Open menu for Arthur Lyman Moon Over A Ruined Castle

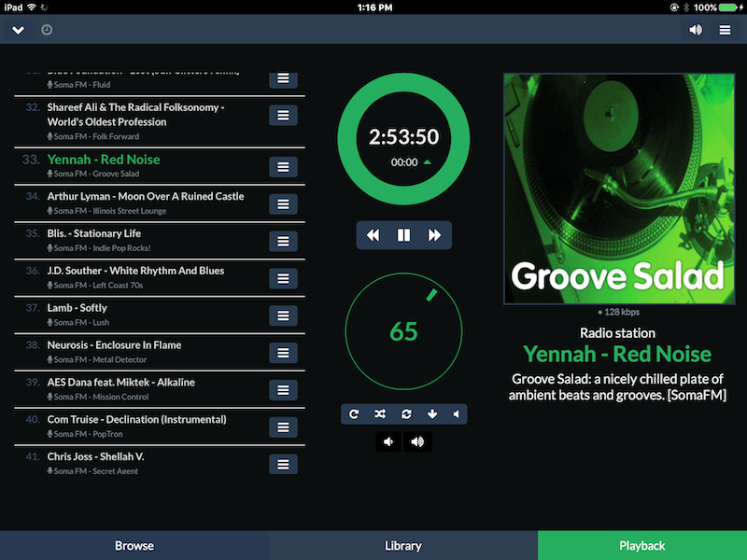[283, 203]
